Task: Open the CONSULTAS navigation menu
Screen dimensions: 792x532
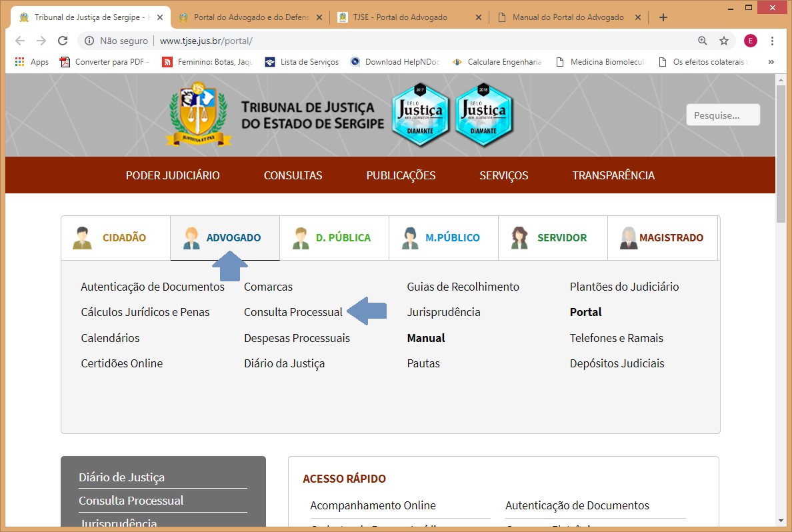Action: [x=293, y=175]
